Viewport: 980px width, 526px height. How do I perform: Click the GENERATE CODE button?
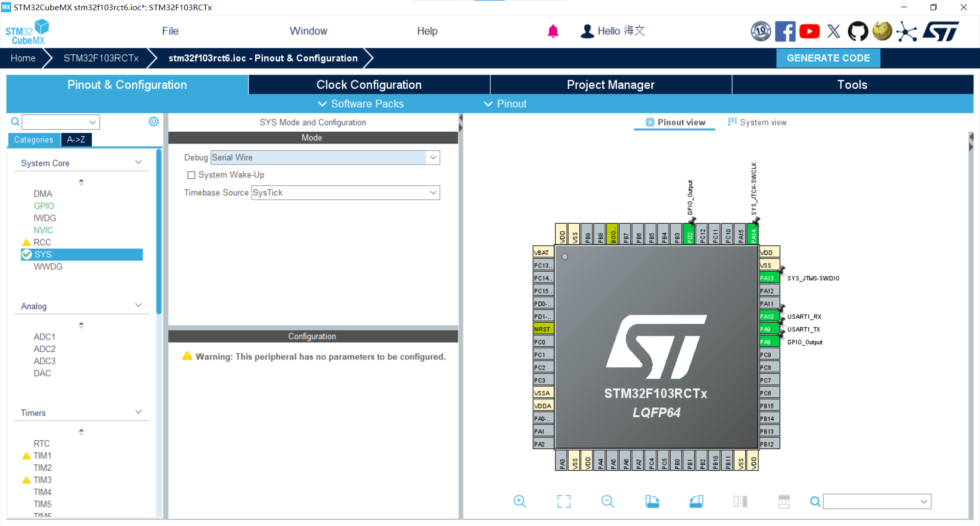[x=828, y=58]
